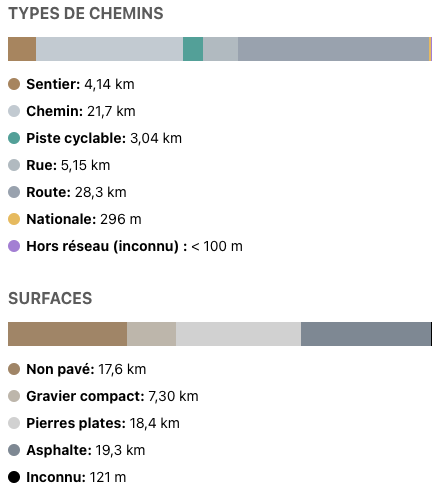The width and height of the screenshot is (440, 496).
Task: Click the Asphalte legend dot
Action: click(14, 450)
